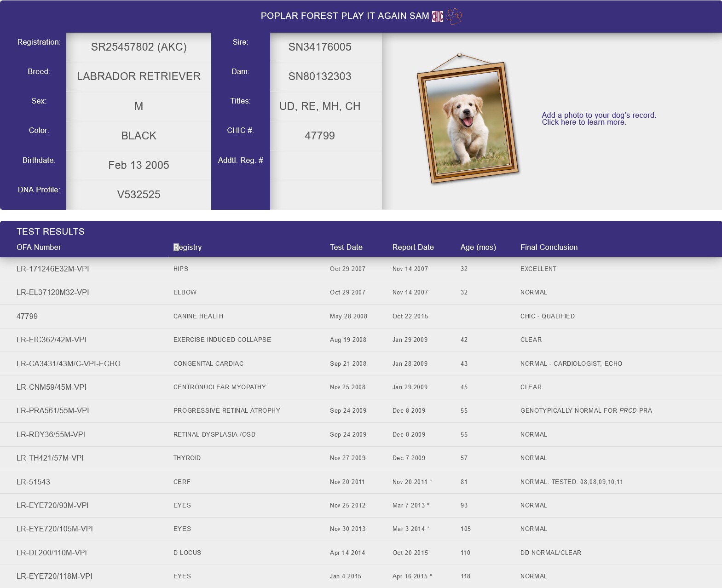Screen dimensions: 722x588
Task: Sort by OFA Number column header
Action: [39, 247]
